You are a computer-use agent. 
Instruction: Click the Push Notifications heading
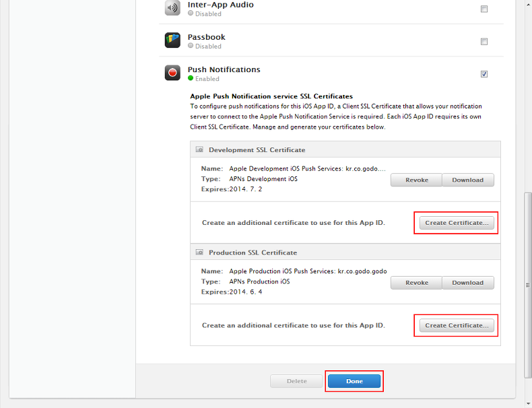pos(224,69)
